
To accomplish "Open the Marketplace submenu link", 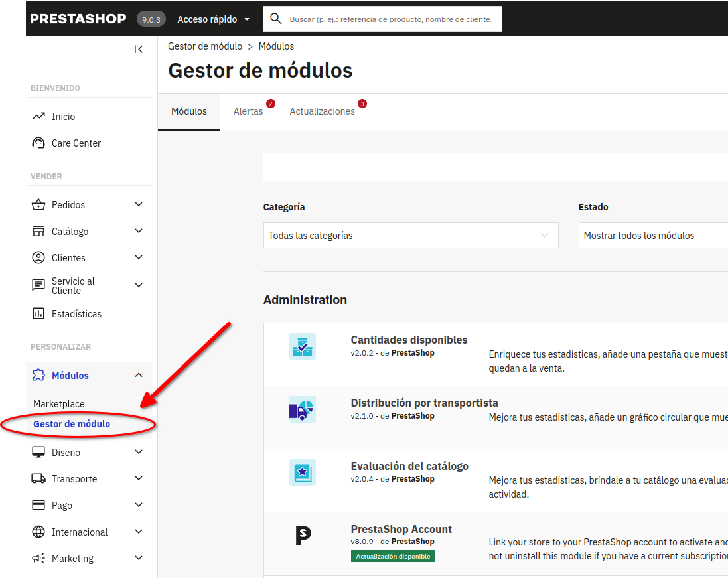I will (x=59, y=404).
